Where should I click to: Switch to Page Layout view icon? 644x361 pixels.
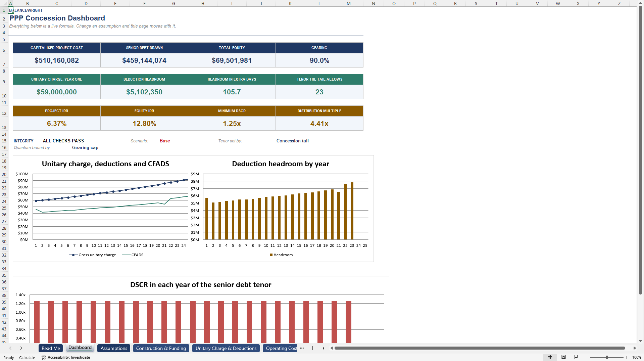coord(563,357)
